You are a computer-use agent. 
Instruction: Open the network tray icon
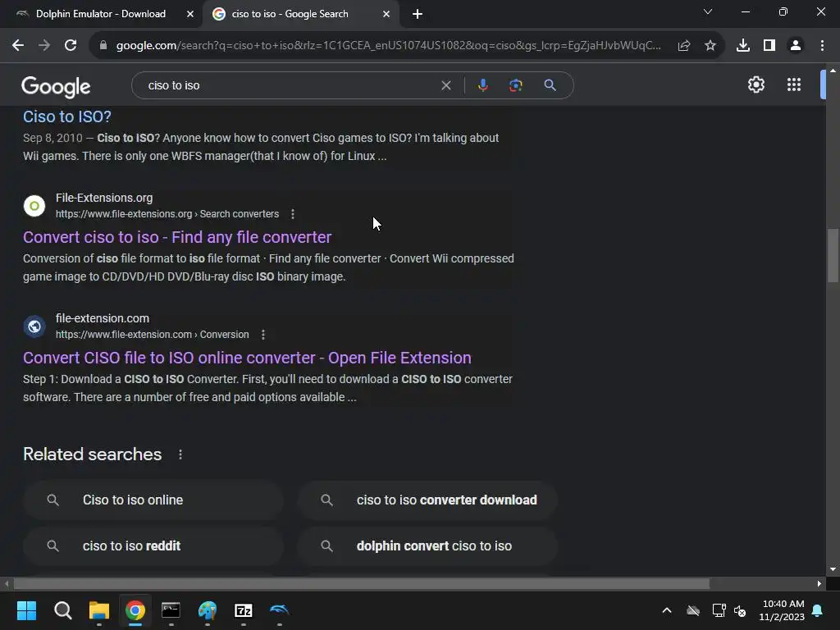pos(719,610)
